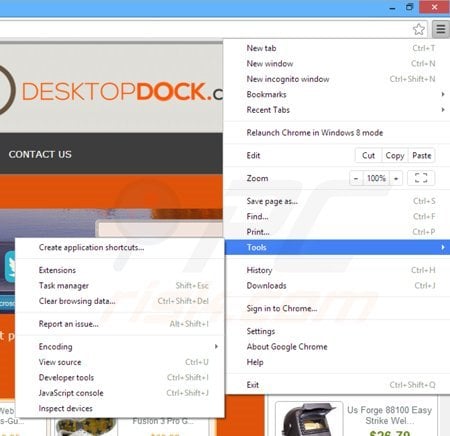Open Settings from Chrome menu

(x=337, y=331)
